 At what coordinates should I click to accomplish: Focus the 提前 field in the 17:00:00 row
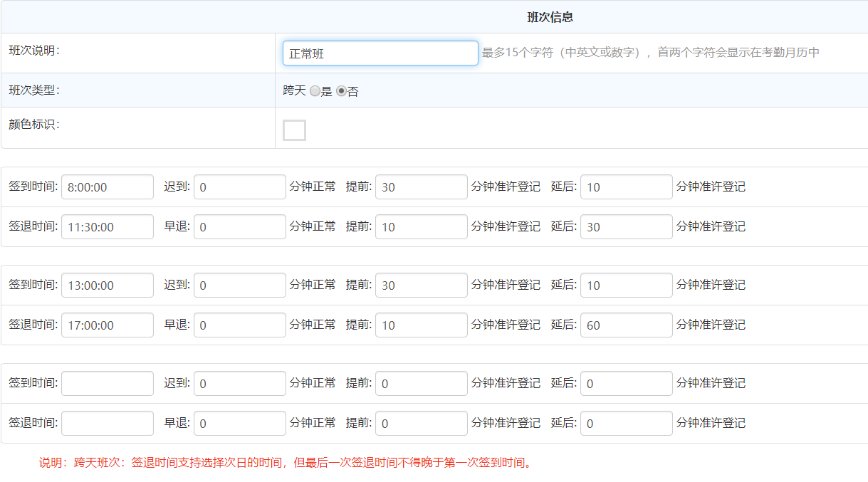(422, 325)
